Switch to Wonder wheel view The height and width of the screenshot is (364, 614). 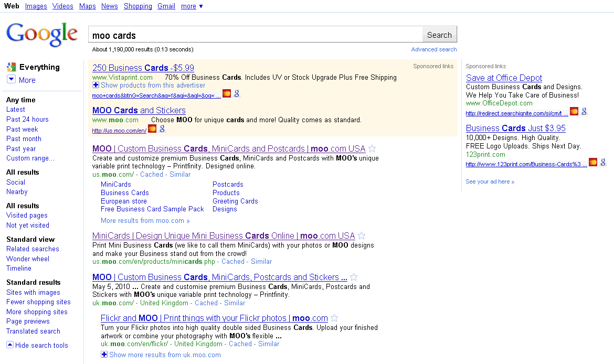28,259
